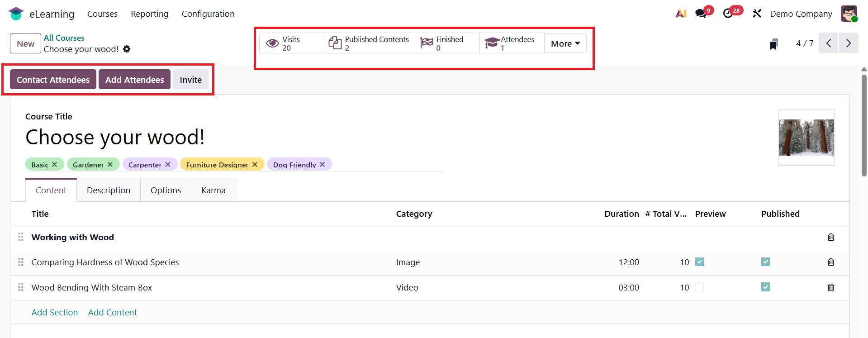Go to the next course record

pos(848,43)
